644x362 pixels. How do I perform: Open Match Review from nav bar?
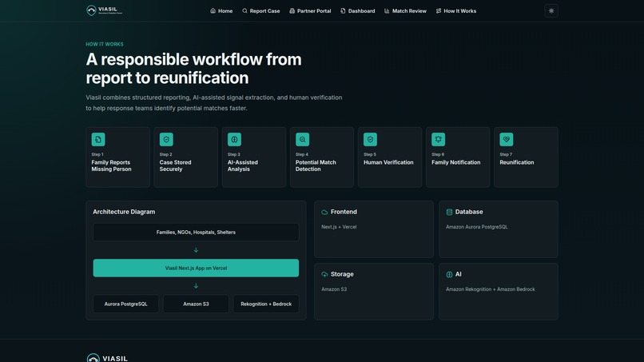coord(405,11)
